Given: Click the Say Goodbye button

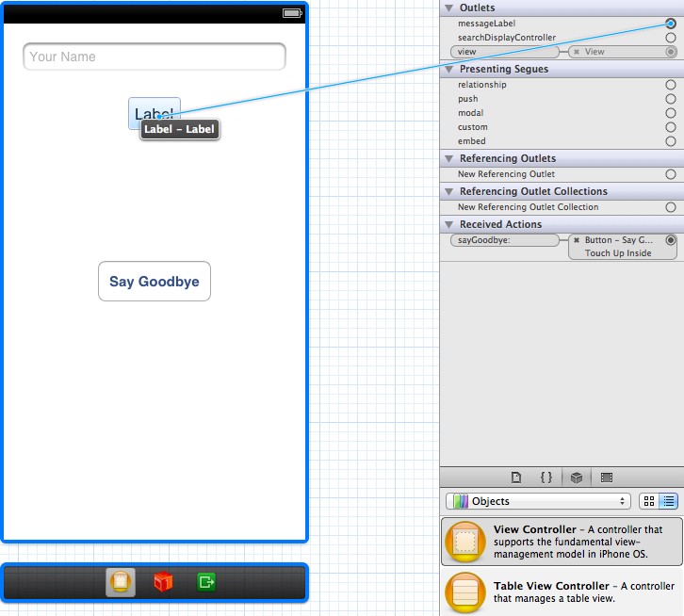Looking at the screenshot, I should [155, 282].
